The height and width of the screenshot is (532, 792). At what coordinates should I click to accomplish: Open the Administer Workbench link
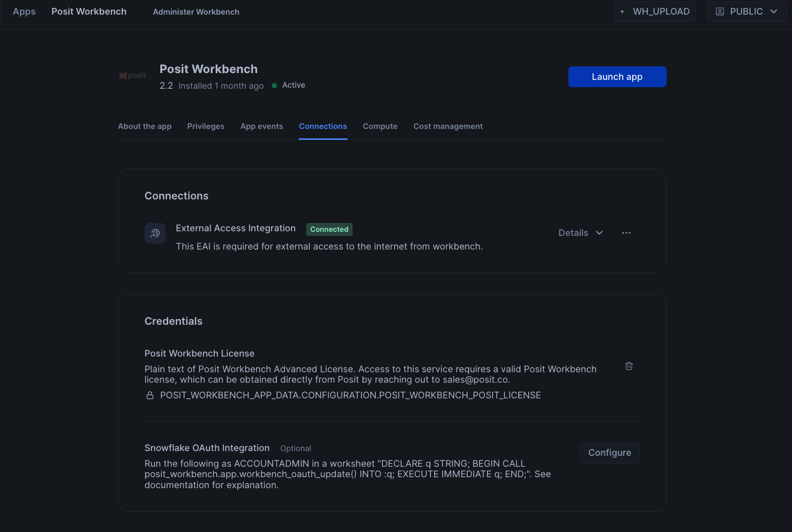pos(196,12)
